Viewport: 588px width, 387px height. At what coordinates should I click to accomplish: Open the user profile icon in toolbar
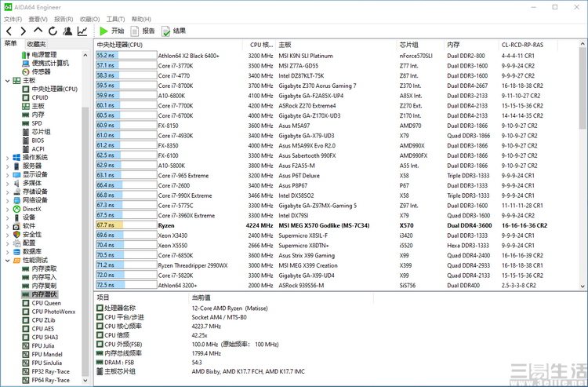coord(67,31)
